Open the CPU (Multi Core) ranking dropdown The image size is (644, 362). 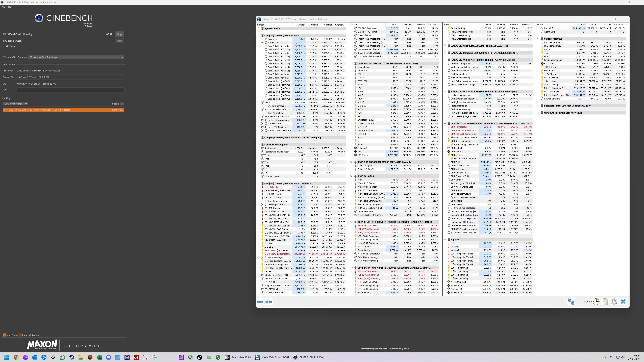[15, 104]
